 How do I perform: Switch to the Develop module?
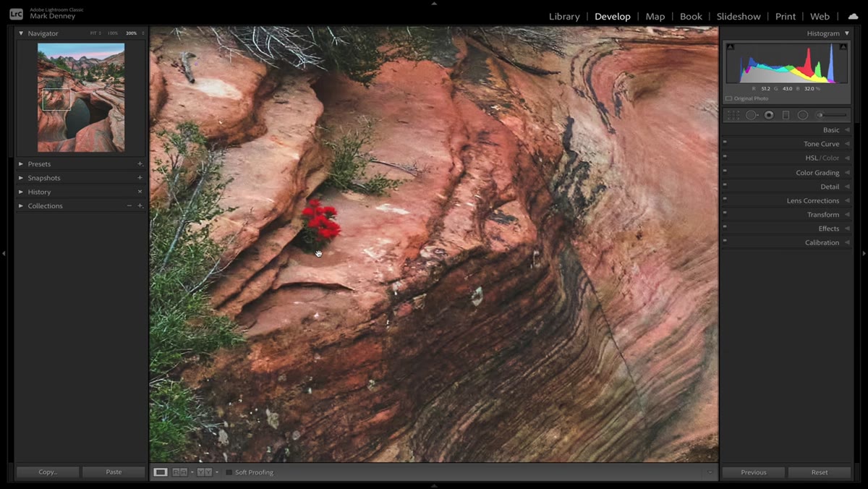[x=613, y=16]
